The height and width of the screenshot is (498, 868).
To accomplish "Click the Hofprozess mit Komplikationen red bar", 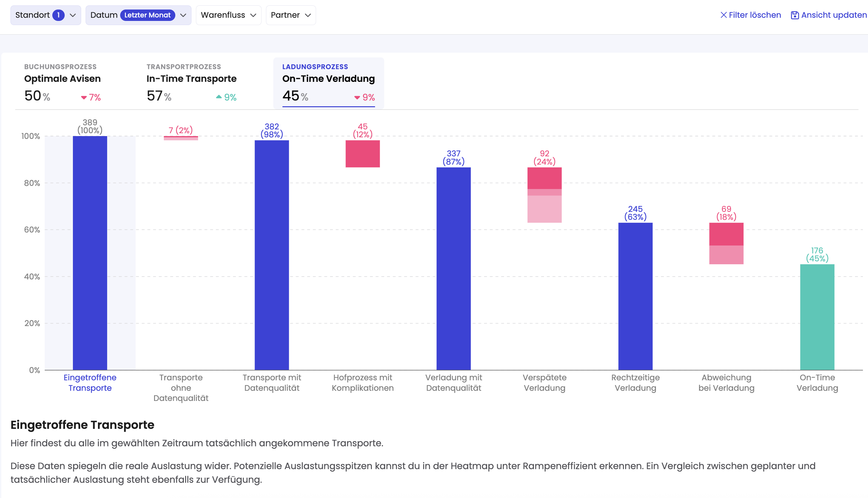I will click(363, 154).
